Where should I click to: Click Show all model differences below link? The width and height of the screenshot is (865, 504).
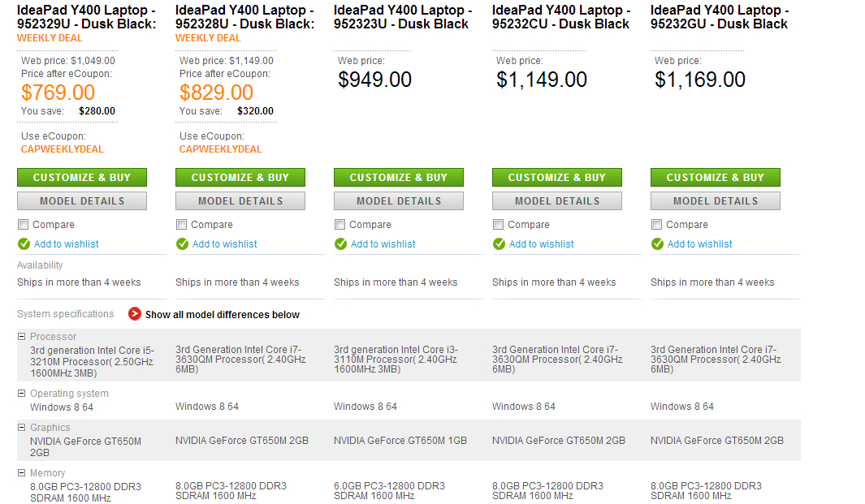coord(222,315)
